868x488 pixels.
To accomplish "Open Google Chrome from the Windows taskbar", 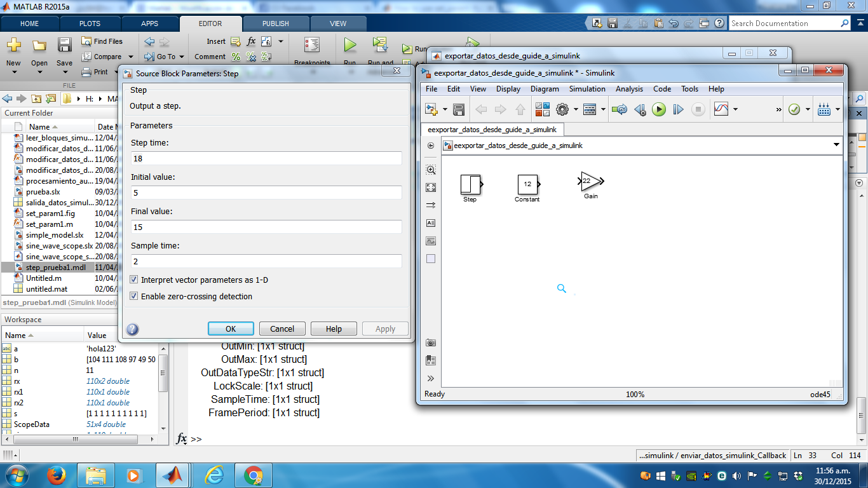I will pos(253,475).
